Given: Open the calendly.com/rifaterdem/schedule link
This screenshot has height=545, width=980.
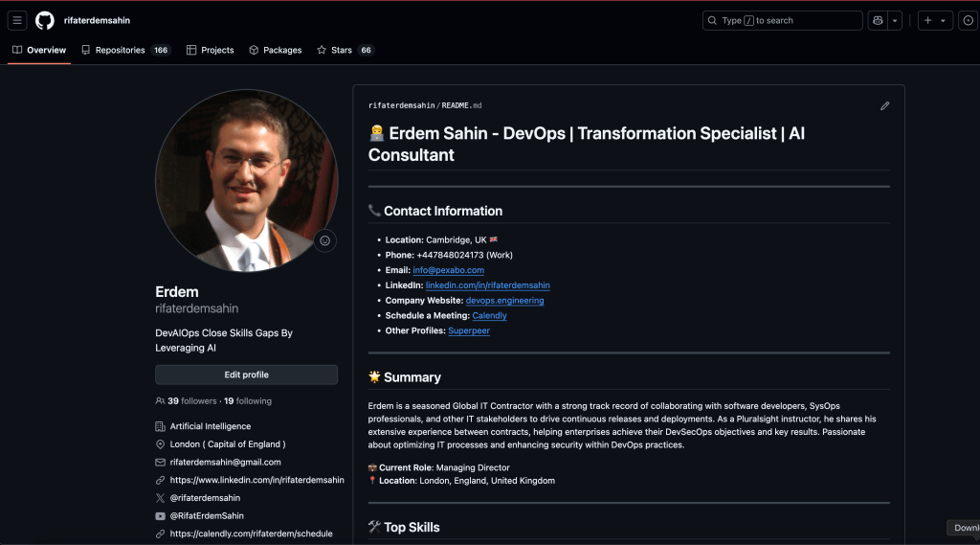Looking at the screenshot, I should (252, 534).
